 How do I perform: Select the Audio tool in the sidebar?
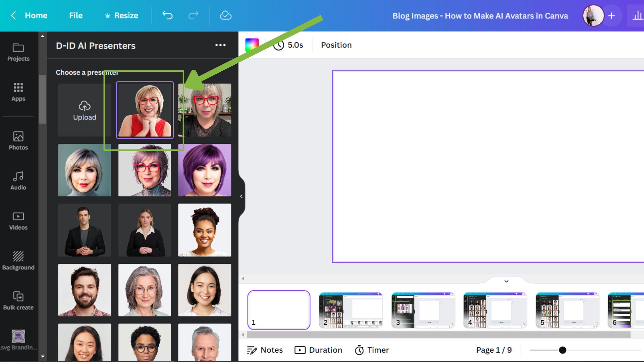point(18,181)
